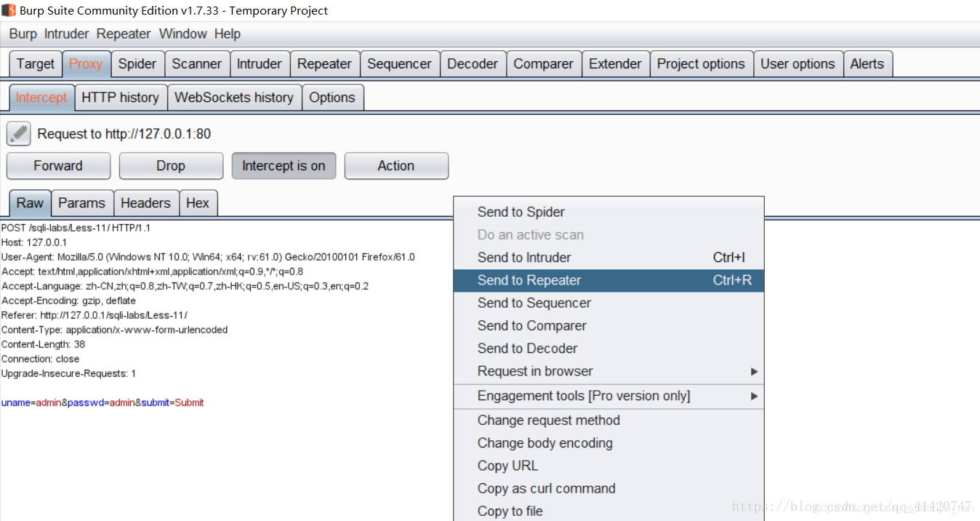Click the Host: 127.0.0.1 header line
Screen dimensions: 980x521
coord(34,242)
